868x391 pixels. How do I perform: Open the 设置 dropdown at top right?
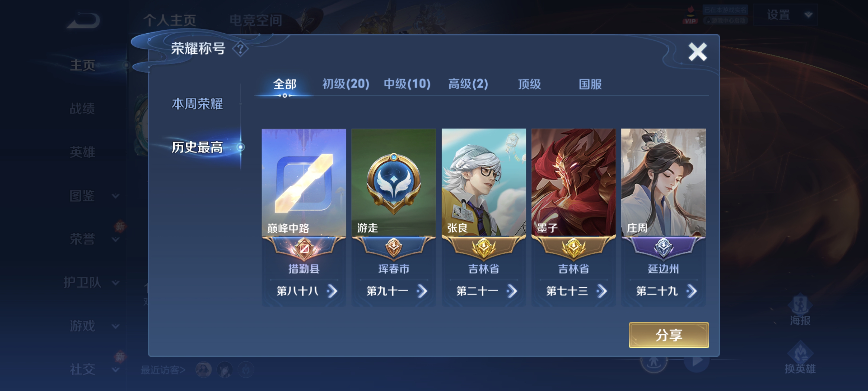(x=786, y=15)
